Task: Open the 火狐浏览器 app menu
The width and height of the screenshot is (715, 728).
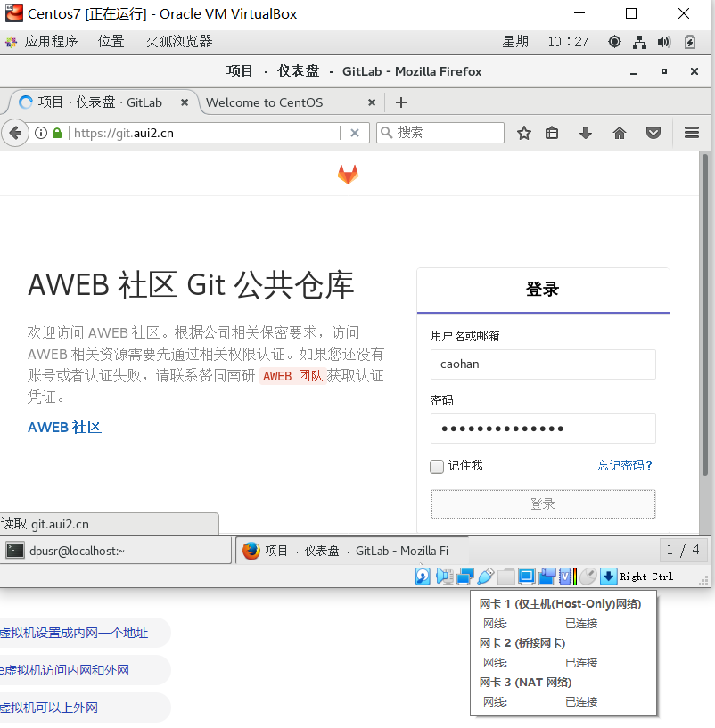Action: click(179, 42)
